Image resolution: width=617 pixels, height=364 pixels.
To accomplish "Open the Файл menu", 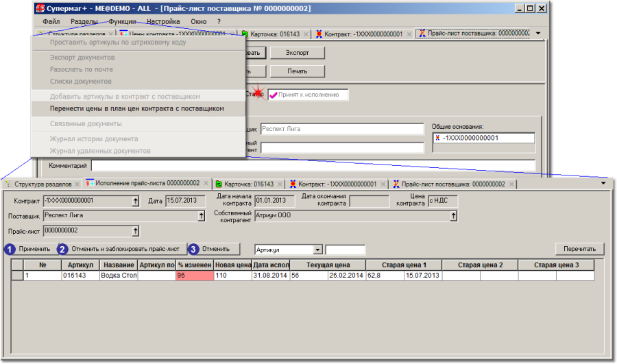I will click(x=51, y=21).
